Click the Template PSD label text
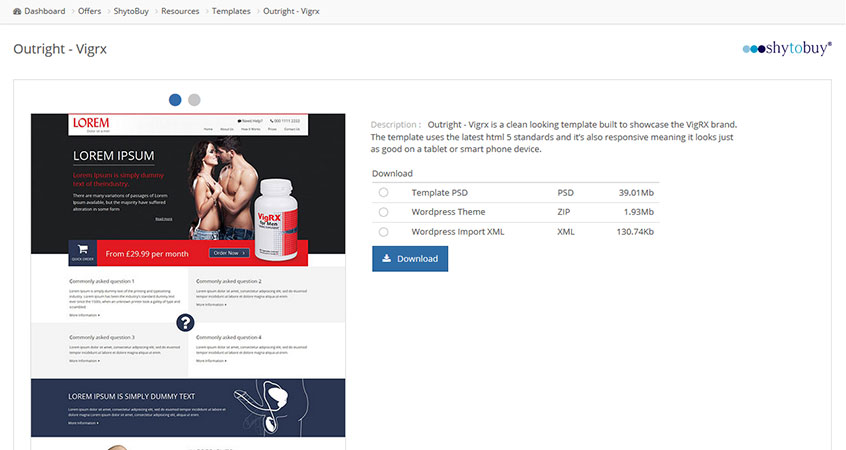Viewport: 846px width, 450px height. click(x=439, y=193)
